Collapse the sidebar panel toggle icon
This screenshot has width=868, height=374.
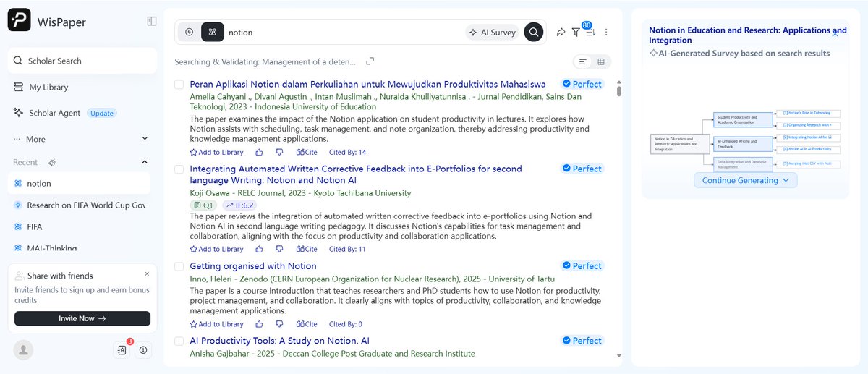(152, 21)
